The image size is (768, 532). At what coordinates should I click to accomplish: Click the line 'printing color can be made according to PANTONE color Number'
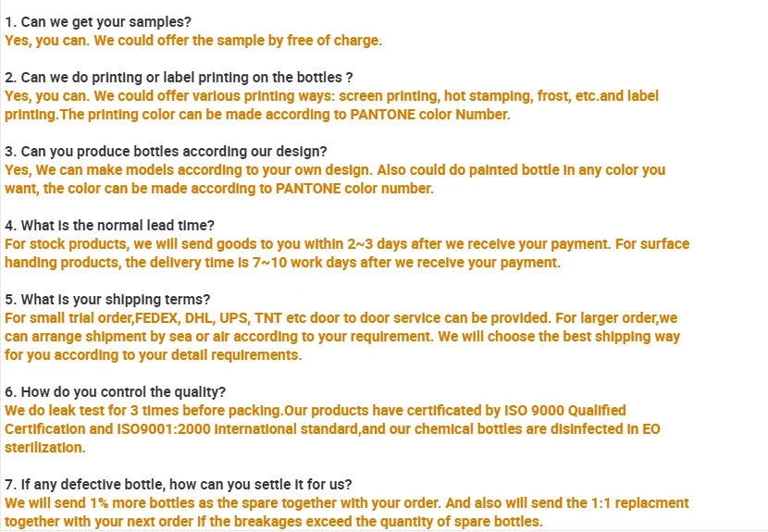pos(257,115)
